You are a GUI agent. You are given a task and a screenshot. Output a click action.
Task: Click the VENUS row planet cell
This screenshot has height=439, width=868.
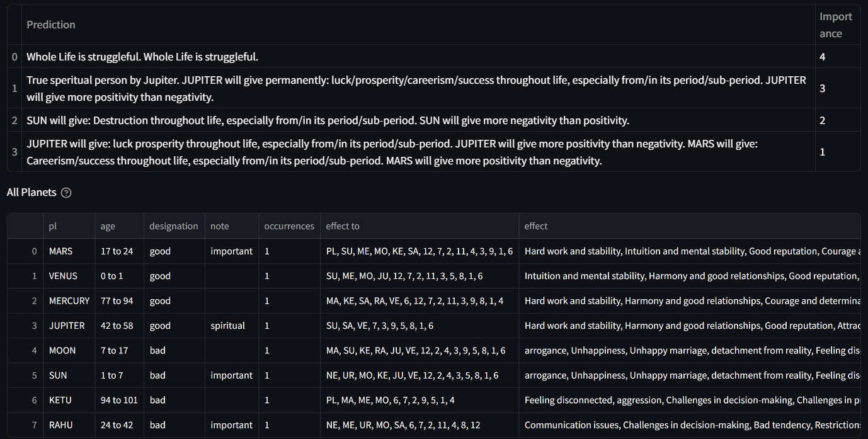tap(70, 276)
